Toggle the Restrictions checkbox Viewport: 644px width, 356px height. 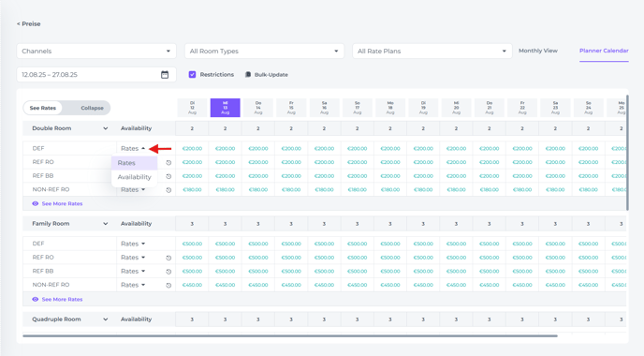(192, 74)
